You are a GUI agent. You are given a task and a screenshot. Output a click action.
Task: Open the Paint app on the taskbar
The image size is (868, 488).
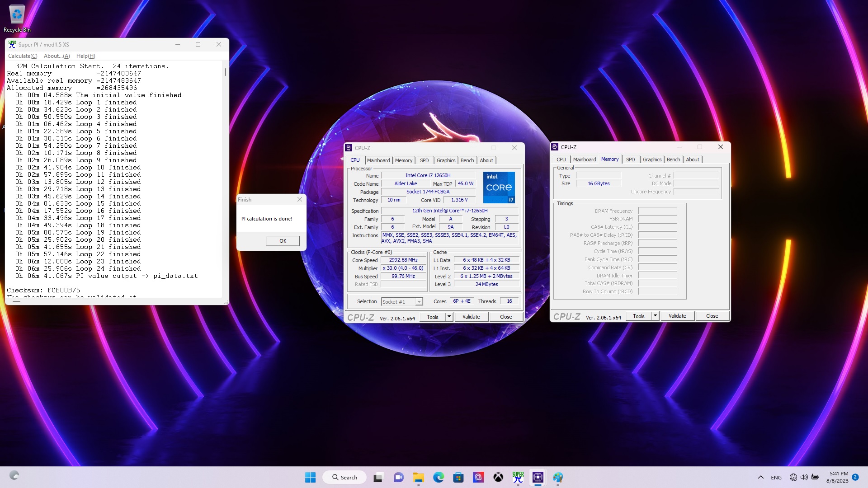point(558,477)
